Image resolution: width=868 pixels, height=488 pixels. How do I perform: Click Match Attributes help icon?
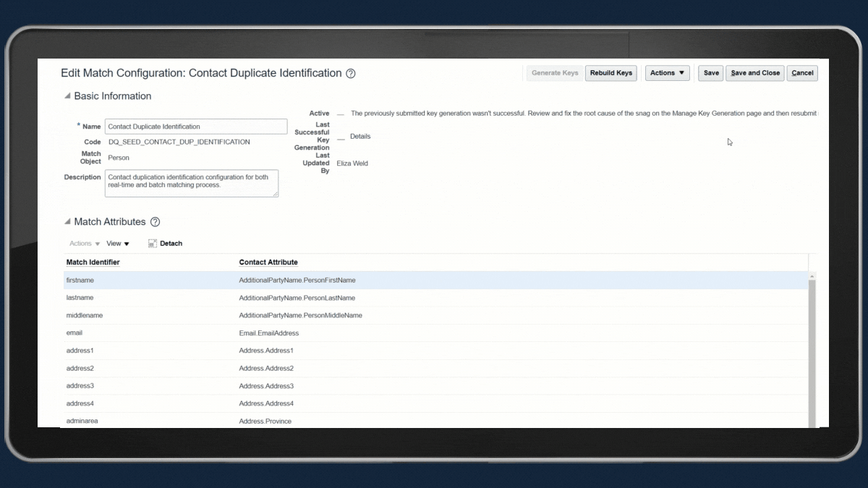point(155,222)
